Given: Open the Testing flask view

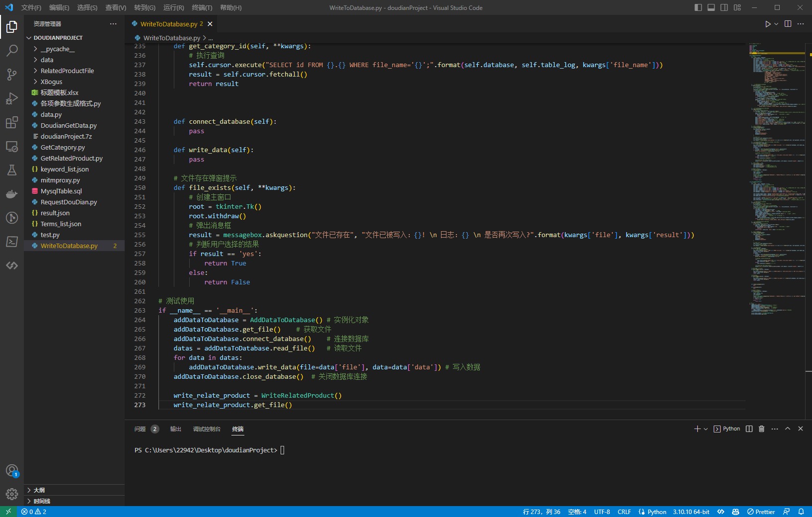Looking at the screenshot, I should point(12,170).
